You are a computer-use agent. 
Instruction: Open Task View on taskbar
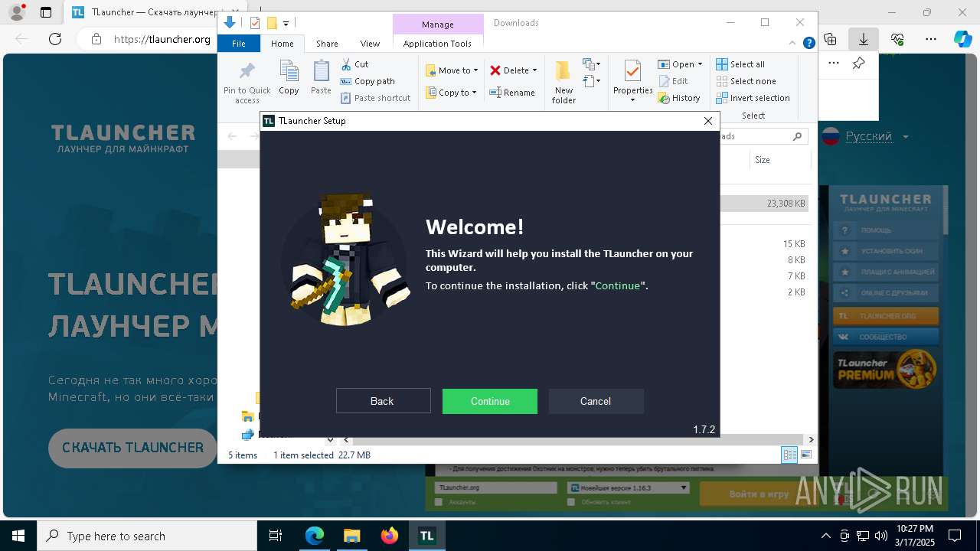[x=276, y=536]
